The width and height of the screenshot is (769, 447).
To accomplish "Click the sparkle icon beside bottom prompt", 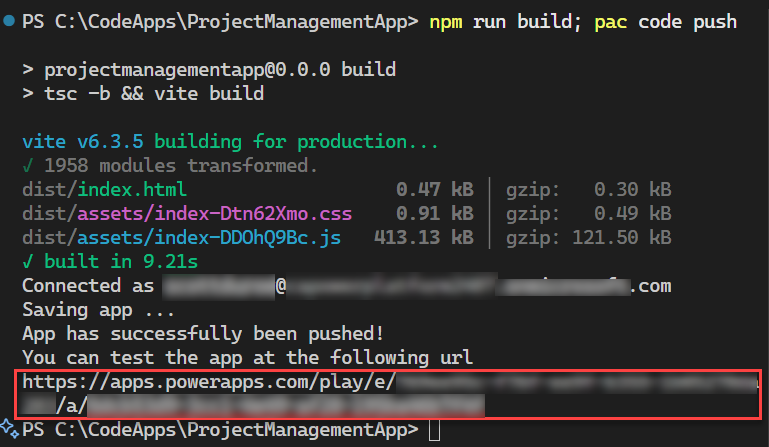I will click(x=9, y=429).
